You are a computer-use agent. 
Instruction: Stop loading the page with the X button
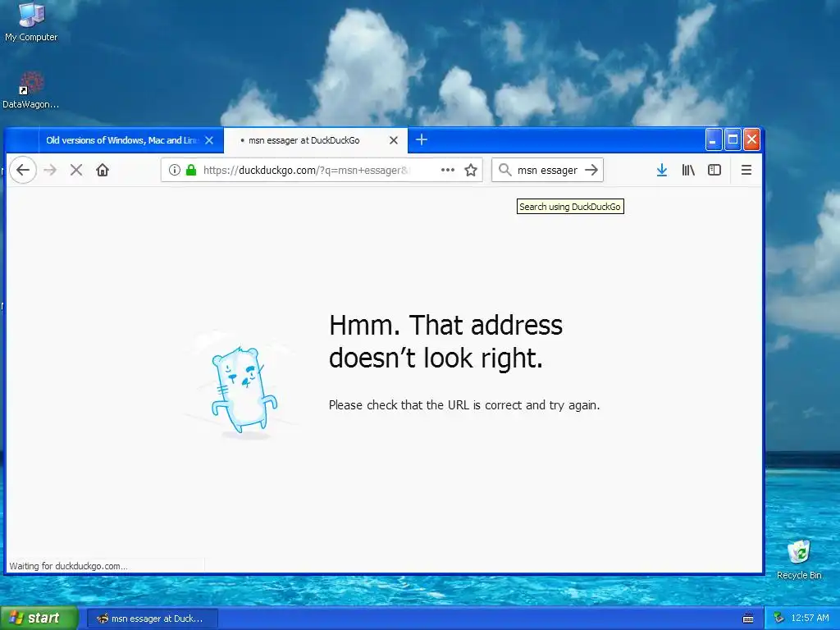pos(76,171)
